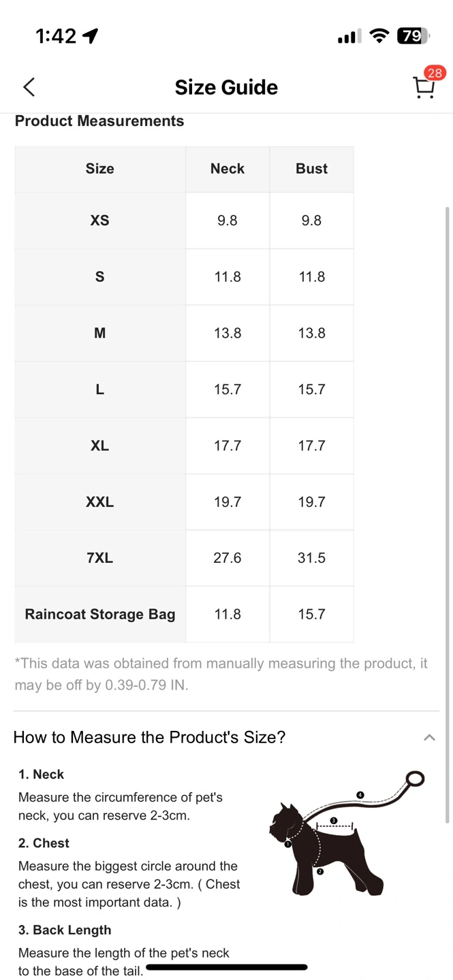Image resolution: width=453 pixels, height=980 pixels.
Task: Select the Neck column header
Action: click(228, 169)
